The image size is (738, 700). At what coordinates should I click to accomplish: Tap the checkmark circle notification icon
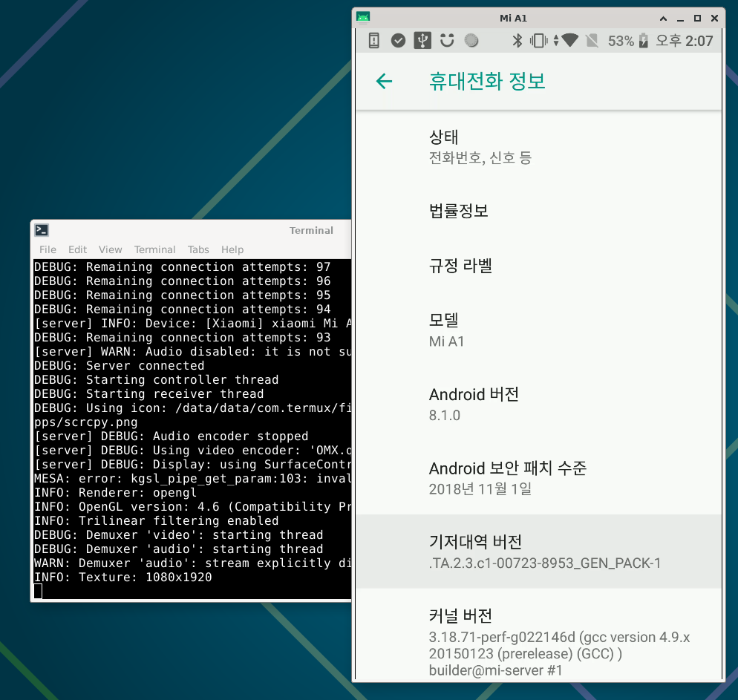[398, 41]
